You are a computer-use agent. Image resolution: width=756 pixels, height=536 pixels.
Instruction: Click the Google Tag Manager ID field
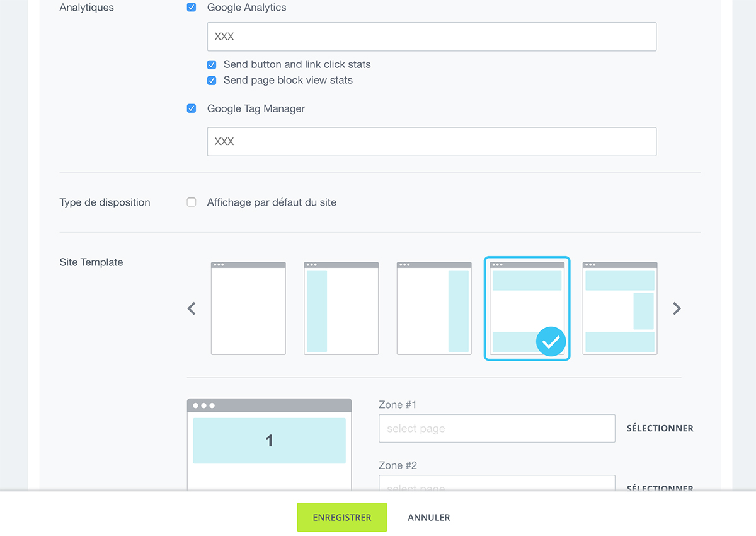coord(432,141)
